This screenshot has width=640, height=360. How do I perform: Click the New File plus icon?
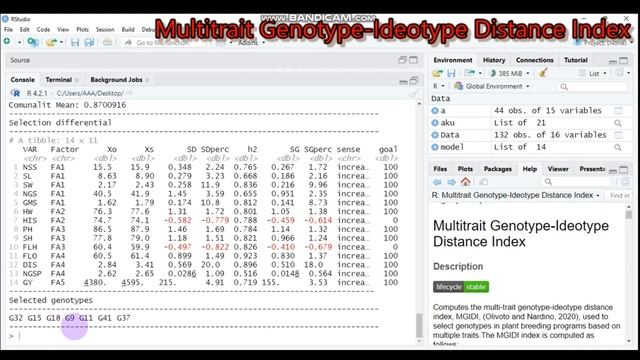pos(7,42)
